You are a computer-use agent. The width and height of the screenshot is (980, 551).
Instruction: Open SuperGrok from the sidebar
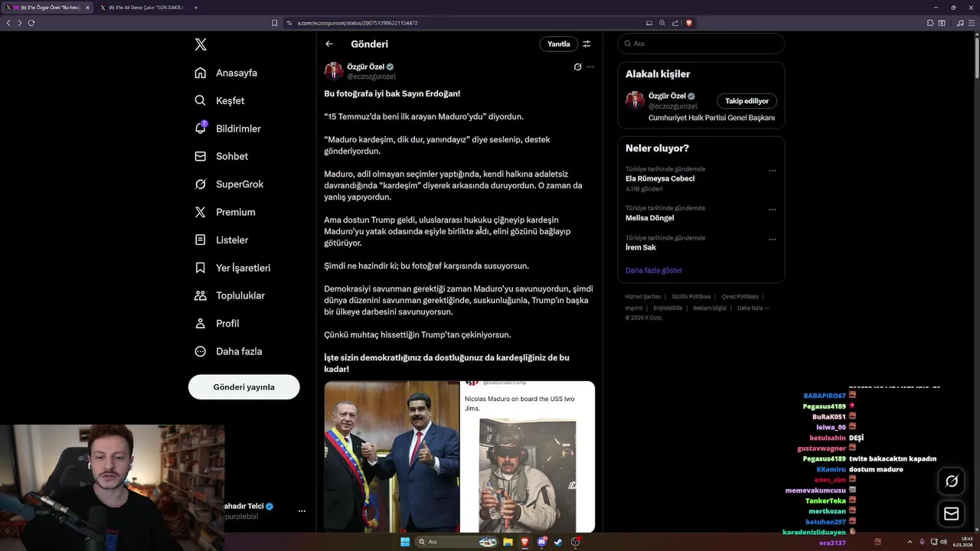point(229,184)
